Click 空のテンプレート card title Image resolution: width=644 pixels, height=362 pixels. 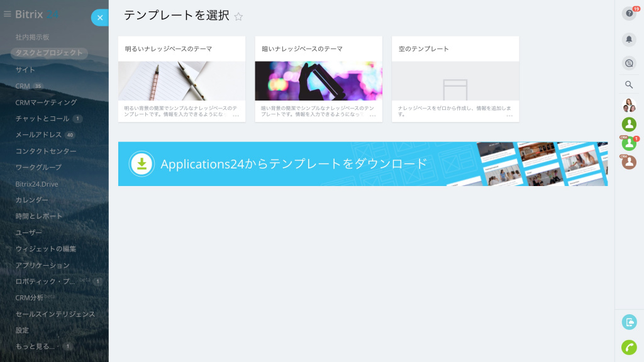pyautogui.click(x=423, y=49)
